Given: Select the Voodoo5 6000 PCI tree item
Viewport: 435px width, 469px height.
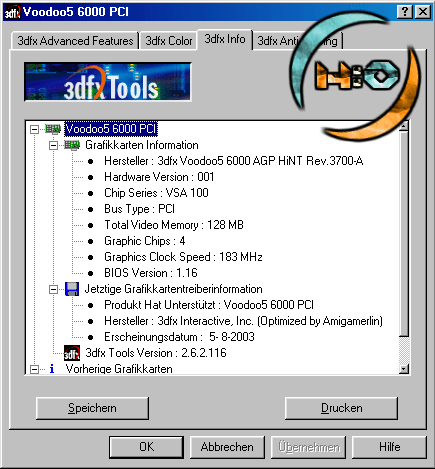Looking at the screenshot, I should [111, 129].
